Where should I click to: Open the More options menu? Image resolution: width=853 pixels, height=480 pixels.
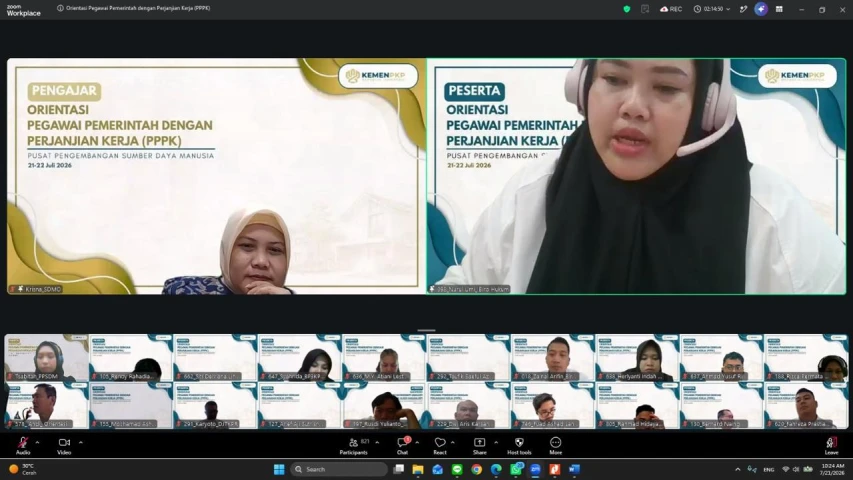click(x=555, y=445)
